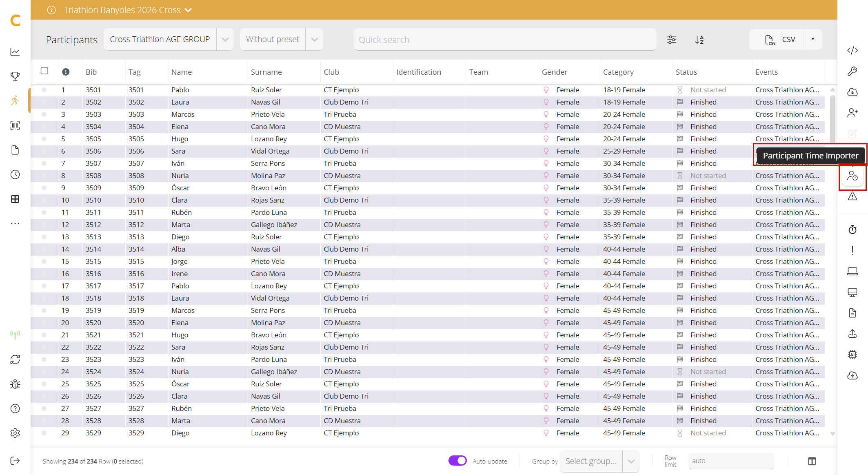Turn off the Auto-update switch

click(457, 461)
